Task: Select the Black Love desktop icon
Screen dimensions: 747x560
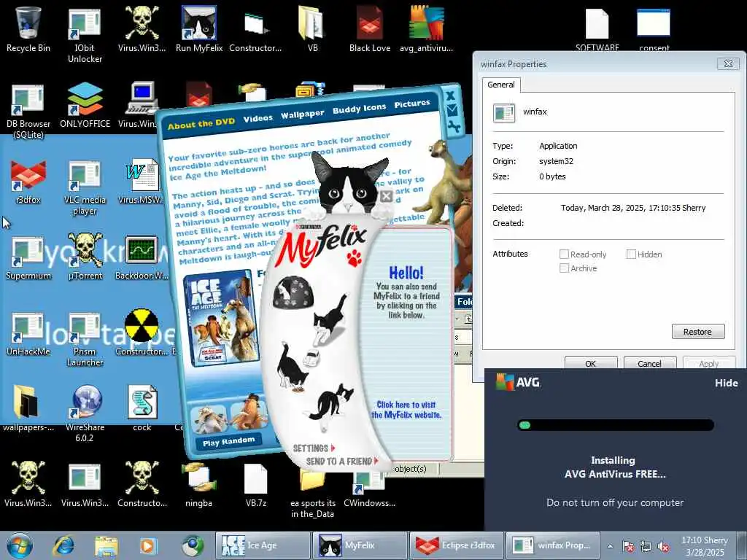Action: pyautogui.click(x=370, y=29)
